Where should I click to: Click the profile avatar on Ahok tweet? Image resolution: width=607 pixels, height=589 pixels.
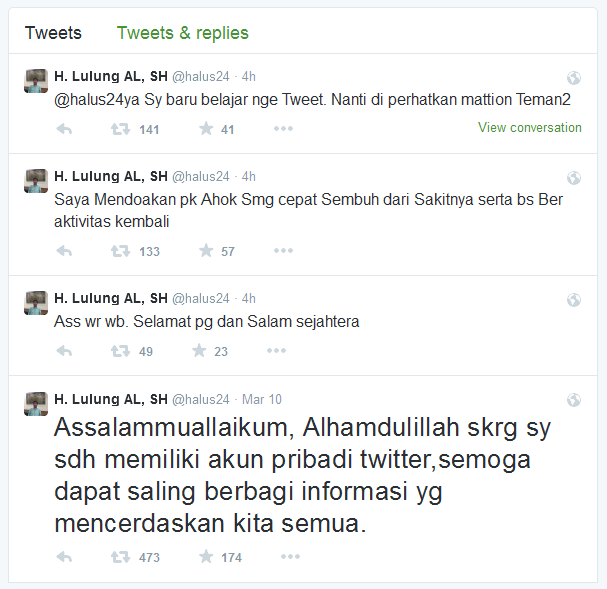36,181
